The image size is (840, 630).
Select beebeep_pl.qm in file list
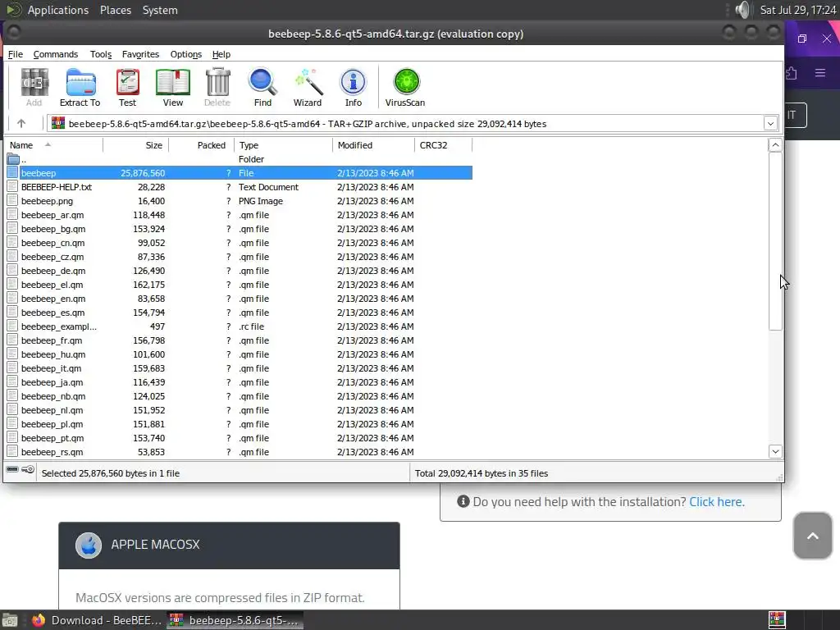click(240, 424)
